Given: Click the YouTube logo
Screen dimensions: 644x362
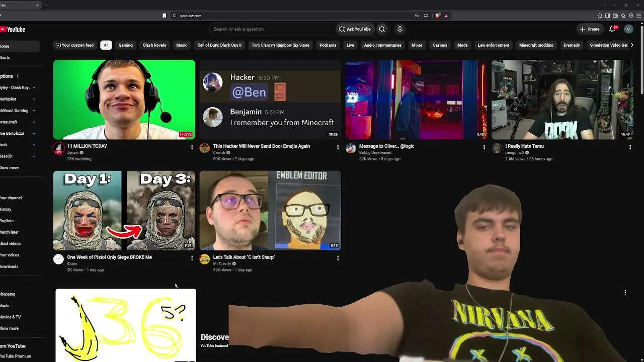Looking at the screenshot, I should point(13,29).
